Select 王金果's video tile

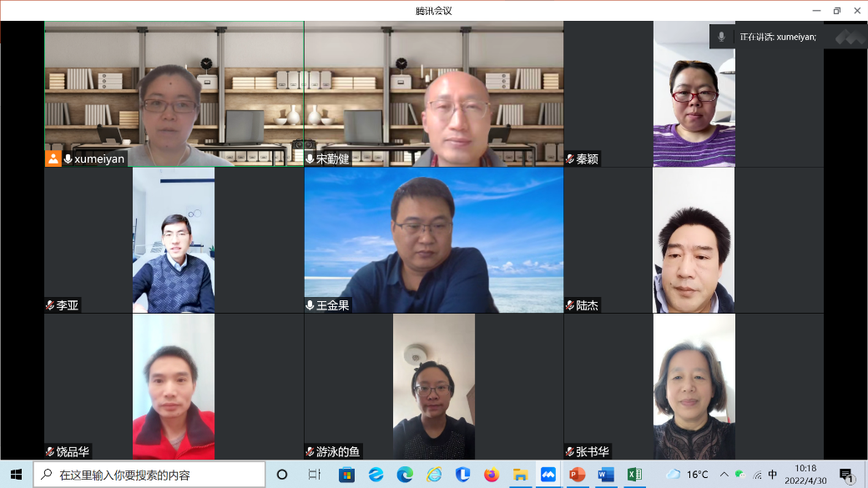point(433,240)
